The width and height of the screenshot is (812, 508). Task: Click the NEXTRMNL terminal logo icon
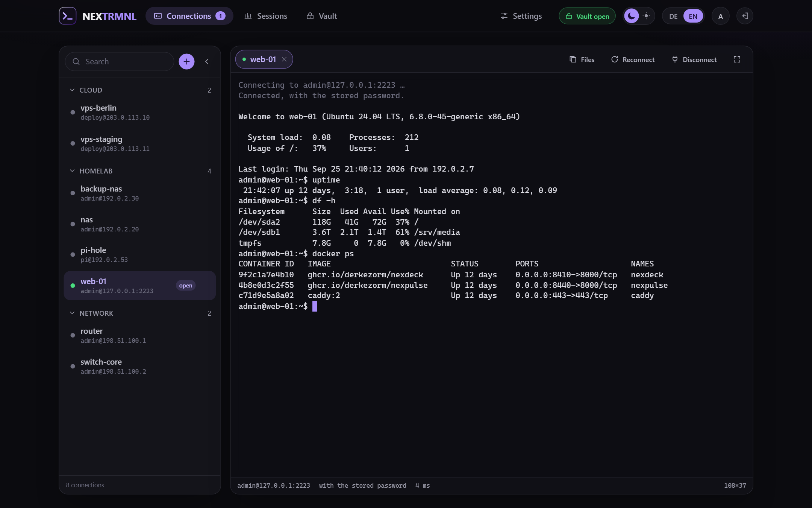coord(68,16)
